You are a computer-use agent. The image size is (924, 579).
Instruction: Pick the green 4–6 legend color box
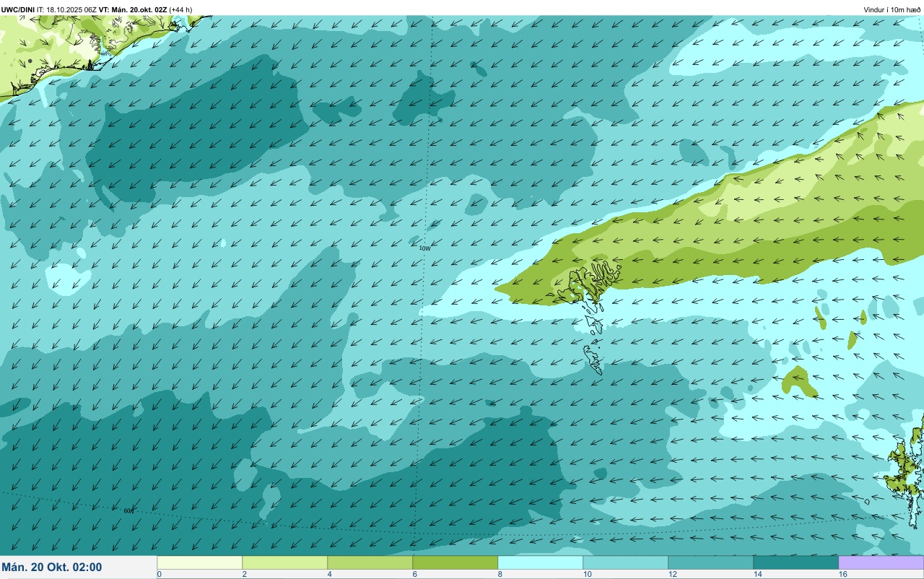pyautogui.click(x=370, y=562)
